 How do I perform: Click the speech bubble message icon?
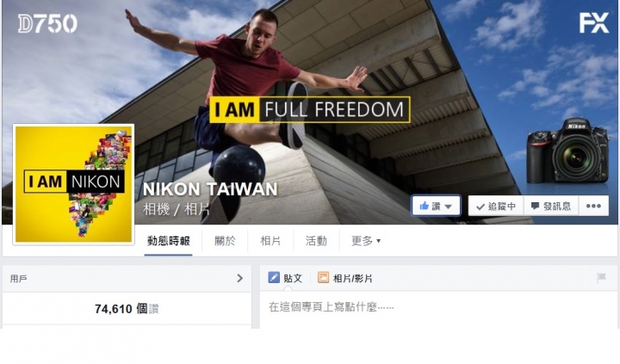(535, 206)
